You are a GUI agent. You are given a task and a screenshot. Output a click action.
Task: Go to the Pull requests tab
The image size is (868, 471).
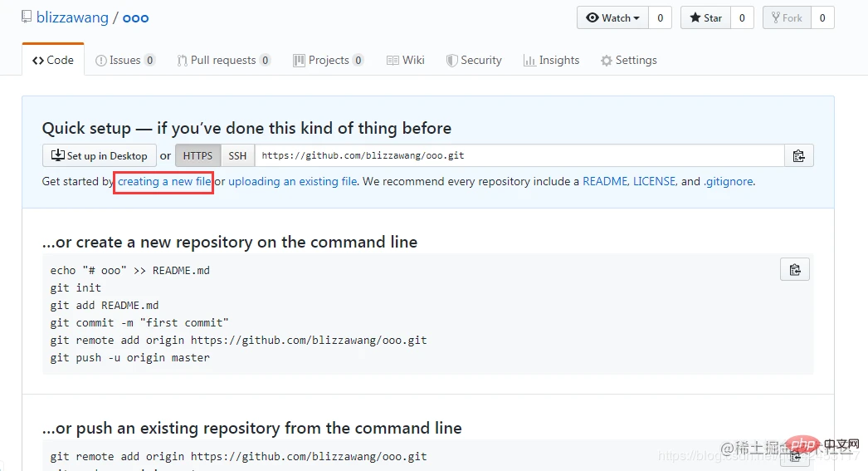(222, 61)
